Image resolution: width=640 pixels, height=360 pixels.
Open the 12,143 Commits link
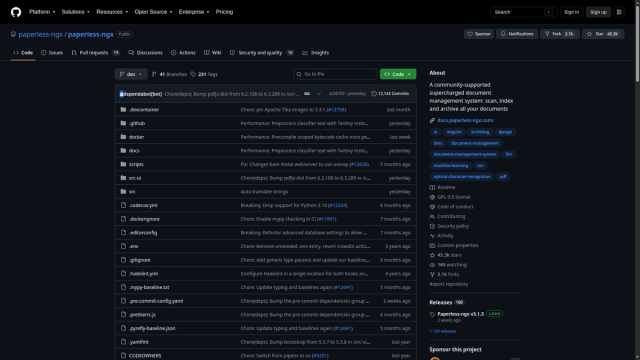pyautogui.click(x=390, y=93)
